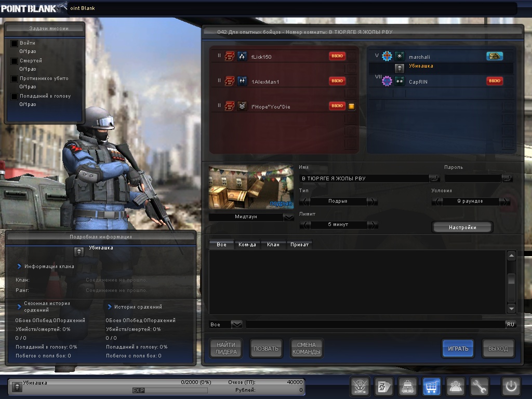Click the power exit icon

510,387
